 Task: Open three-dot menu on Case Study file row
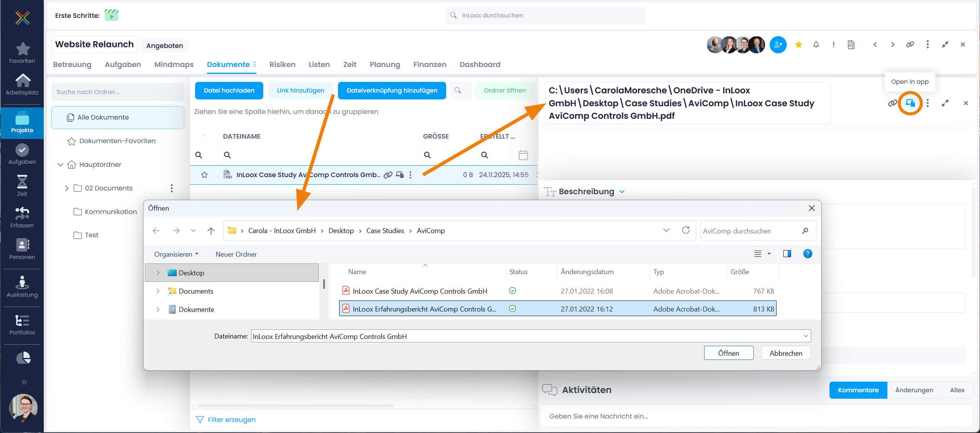pos(410,175)
